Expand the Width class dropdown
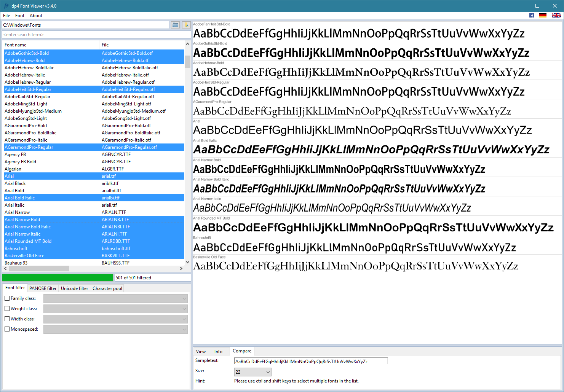Image resolution: width=564 pixels, height=392 pixels. (115, 319)
